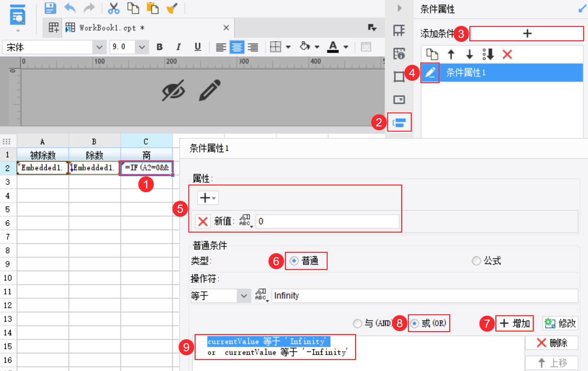Click the sort conditions icon
The image size is (588, 371).
pyautogui.click(x=489, y=54)
